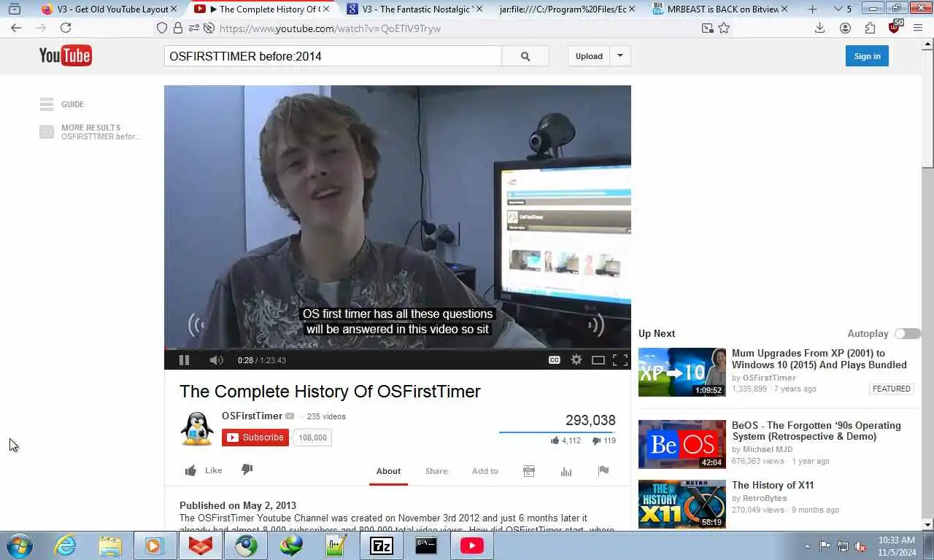
Task: Click The History of X11 title
Action: (x=773, y=485)
